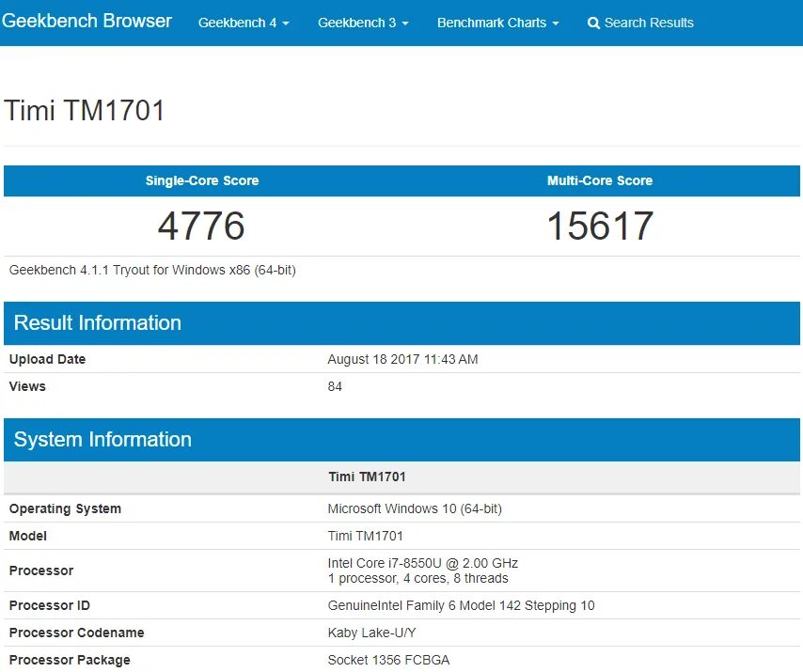Select the Operating System table row
This screenshot has width=803, height=672.
click(65, 508)
